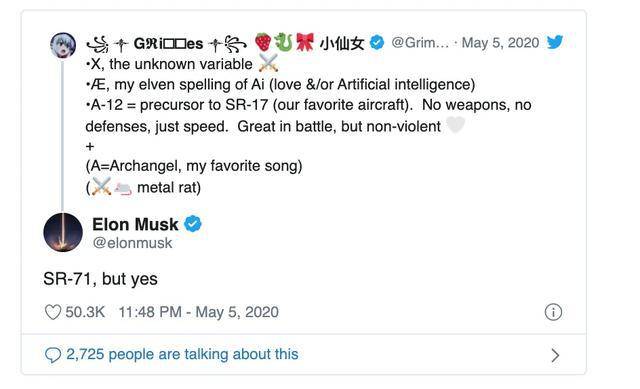
Task: Click the "SR-71, but yes" tweet text
Action: coord(100,279)
